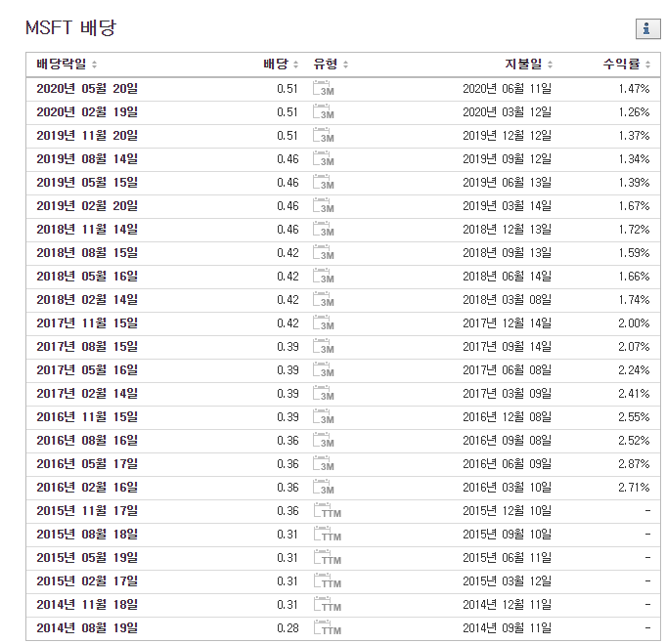Click dividend 0.42 in 2018년 05월 16일 row
The image size is (666, 644).
point(288,276)
